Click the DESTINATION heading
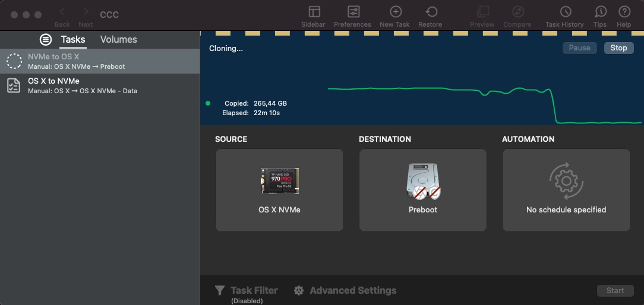 (x=385, y=139)
